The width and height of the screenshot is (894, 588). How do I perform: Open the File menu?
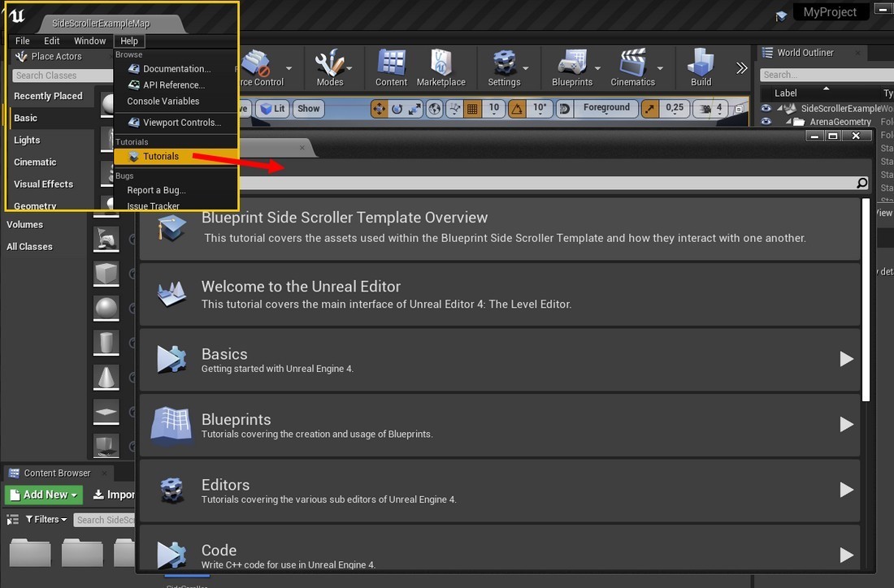(x=22, y=41)
